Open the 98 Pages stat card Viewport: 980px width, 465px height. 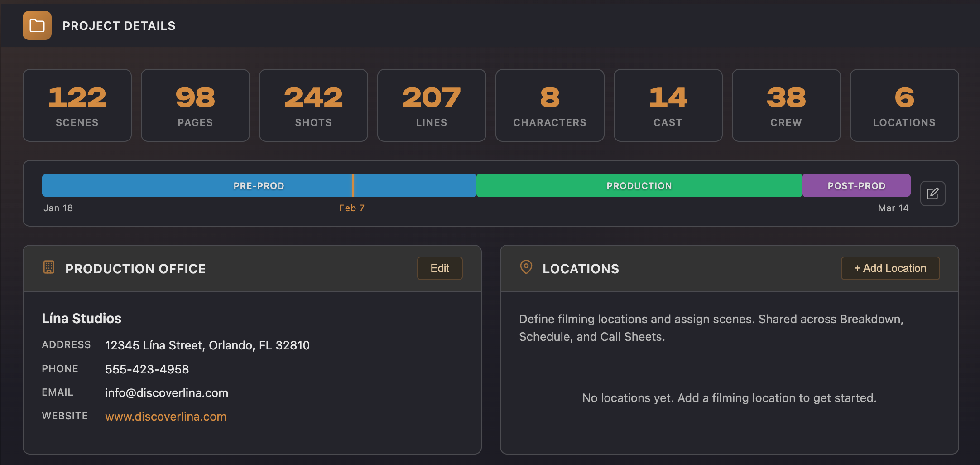coord(195,105)
